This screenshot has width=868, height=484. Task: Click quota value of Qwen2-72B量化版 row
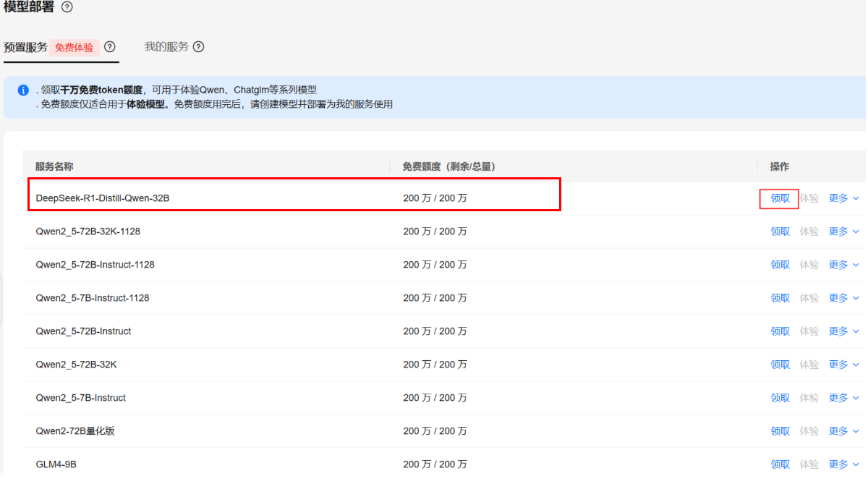pos(435,431)
